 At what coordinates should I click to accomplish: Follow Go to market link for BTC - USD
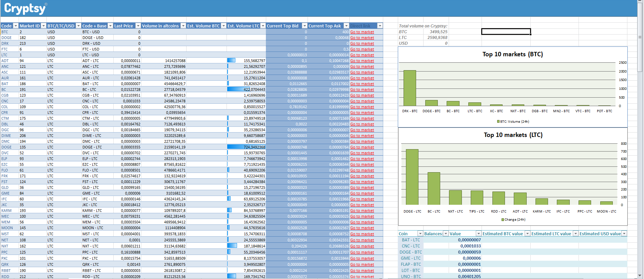[362, 32]
